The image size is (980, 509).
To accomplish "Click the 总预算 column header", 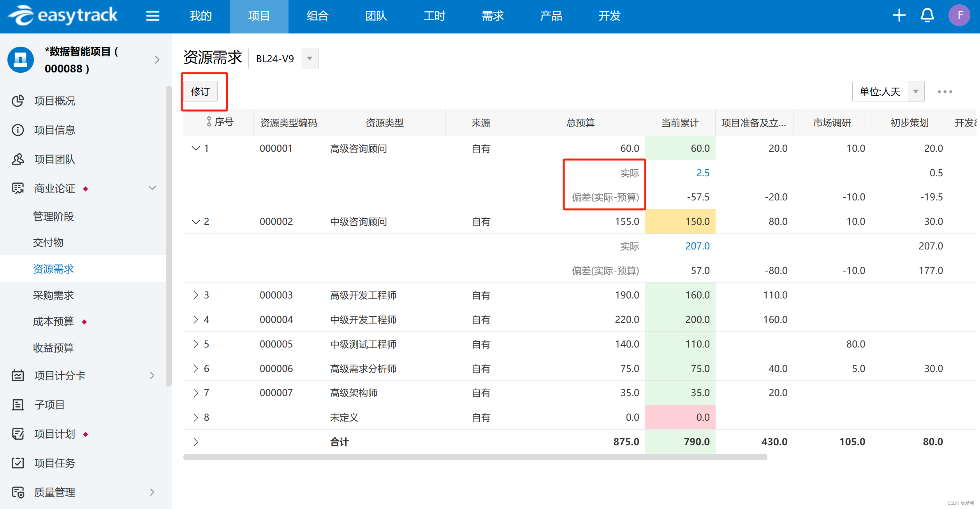I will pos(581,123).
